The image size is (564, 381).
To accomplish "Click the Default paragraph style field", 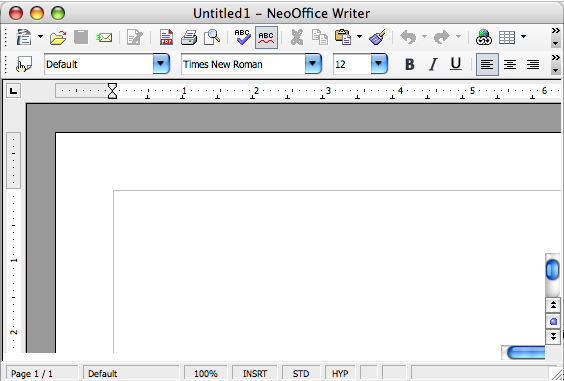I will (x=99, y=64).
